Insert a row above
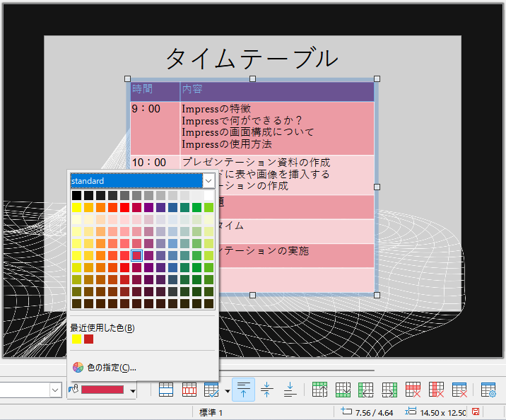The height and width of the screenshot is (420, 506). [x=320, y=390]
